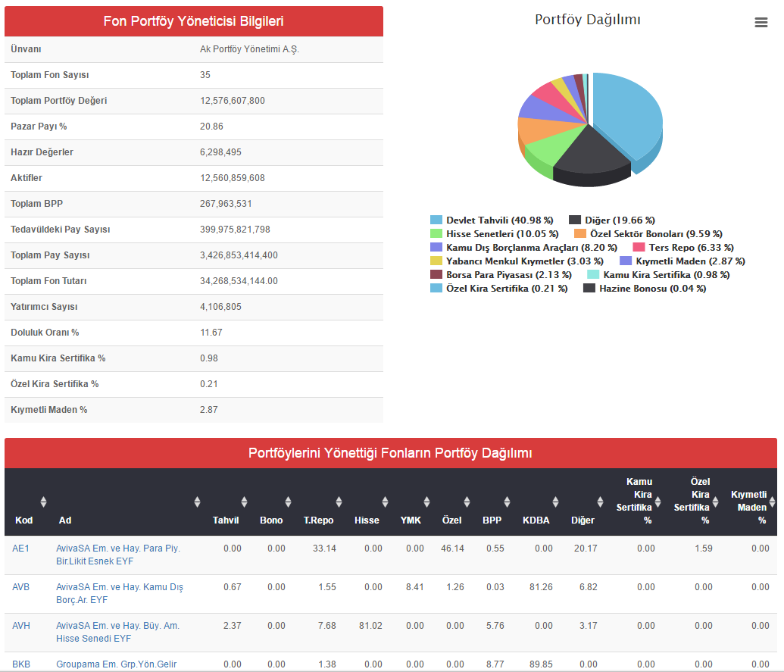Click the Portföy Dağılımı chart title
Image resolution: width=784 pixels, height=672 pixels.
point(588,20)
